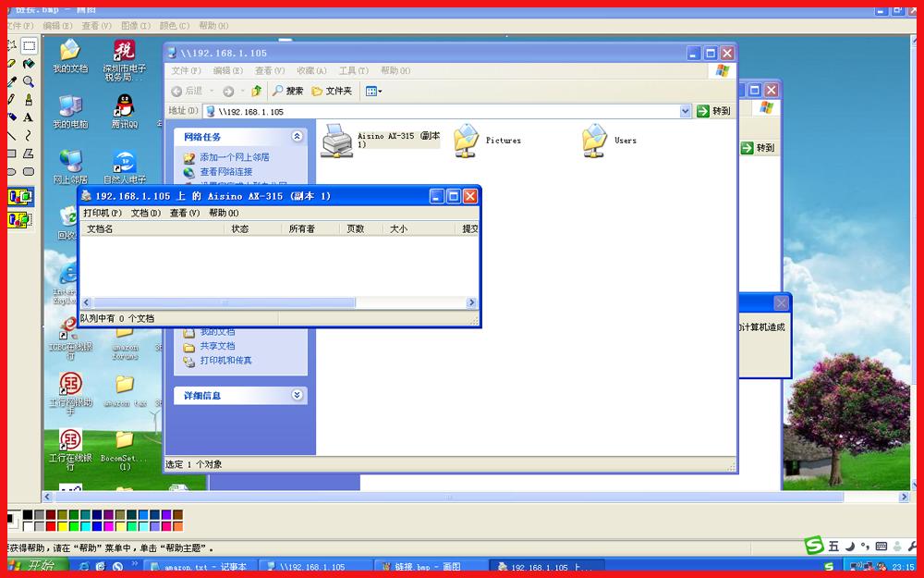Open the Aisino AX-315 printer icon

[x=337, y=139]
